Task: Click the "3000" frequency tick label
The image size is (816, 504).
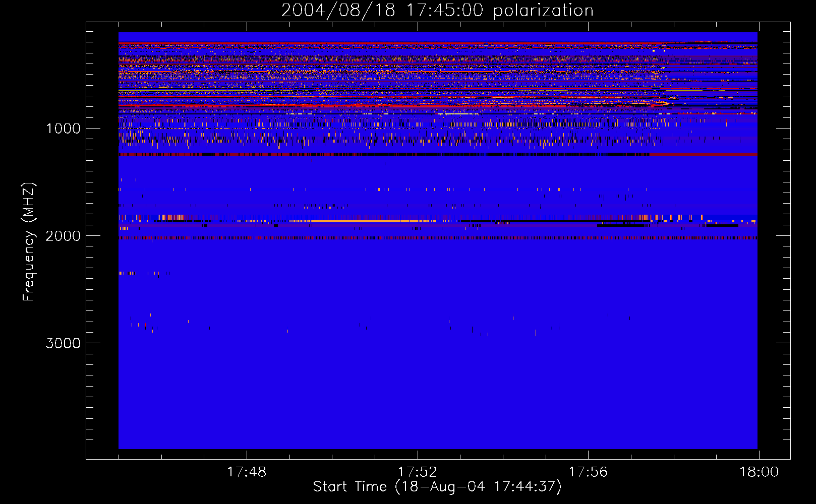Action: 63,343
